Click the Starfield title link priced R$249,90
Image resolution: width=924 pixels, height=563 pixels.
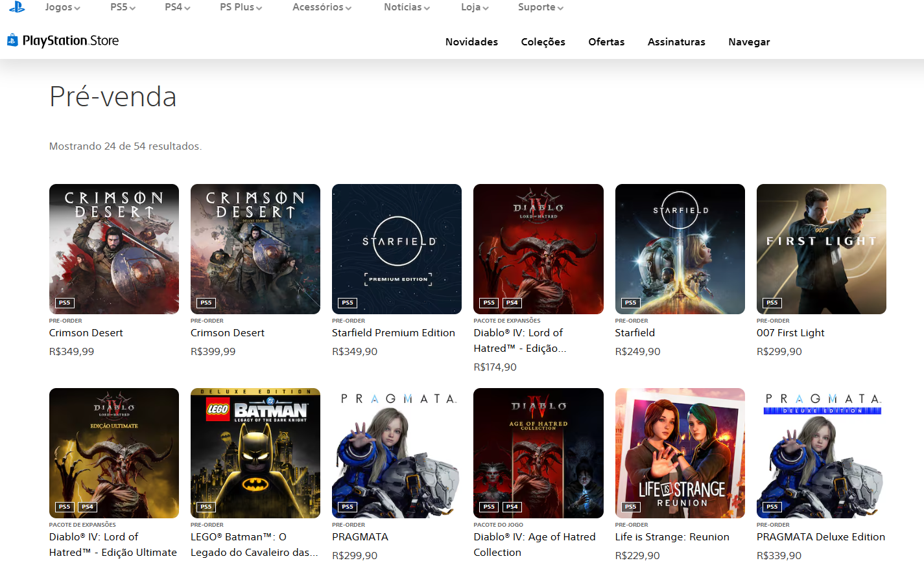(635, 332)
